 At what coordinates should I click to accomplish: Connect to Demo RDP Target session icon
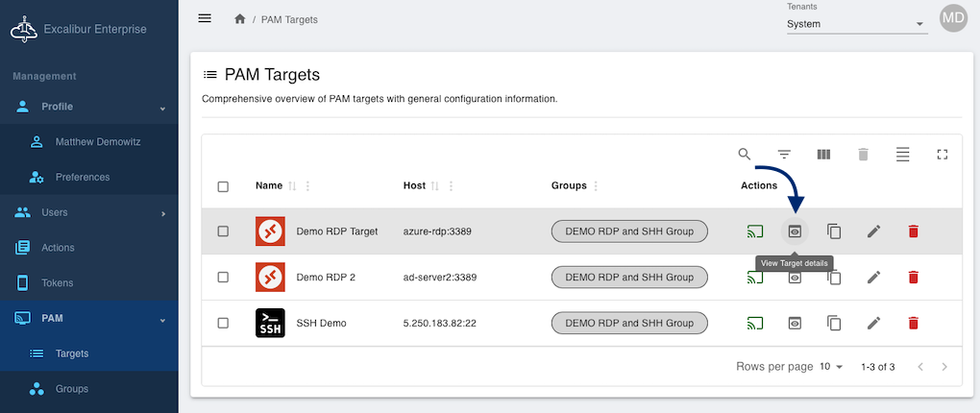tap(755, 231)
